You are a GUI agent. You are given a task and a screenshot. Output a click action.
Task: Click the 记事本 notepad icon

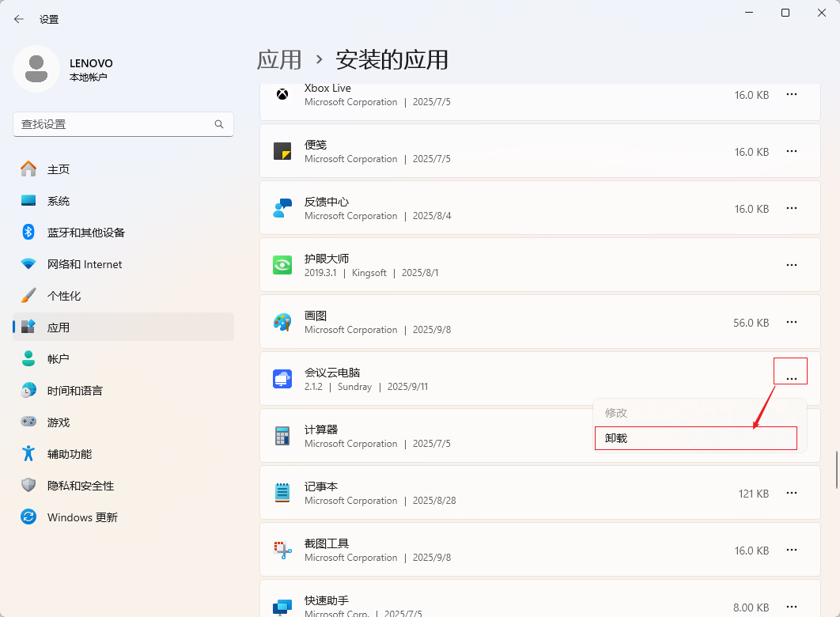(x=282, y=493)
